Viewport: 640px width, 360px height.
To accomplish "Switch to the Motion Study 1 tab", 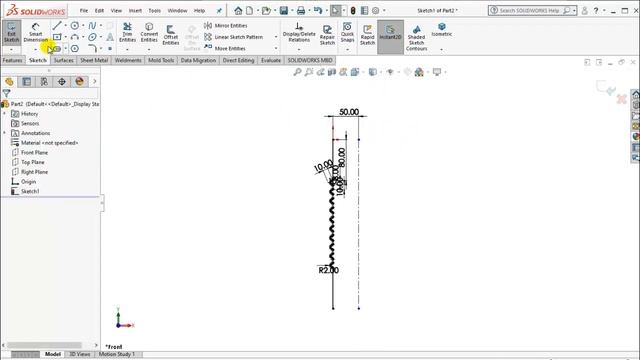I will pyautogui.click(x=116, y=354).
